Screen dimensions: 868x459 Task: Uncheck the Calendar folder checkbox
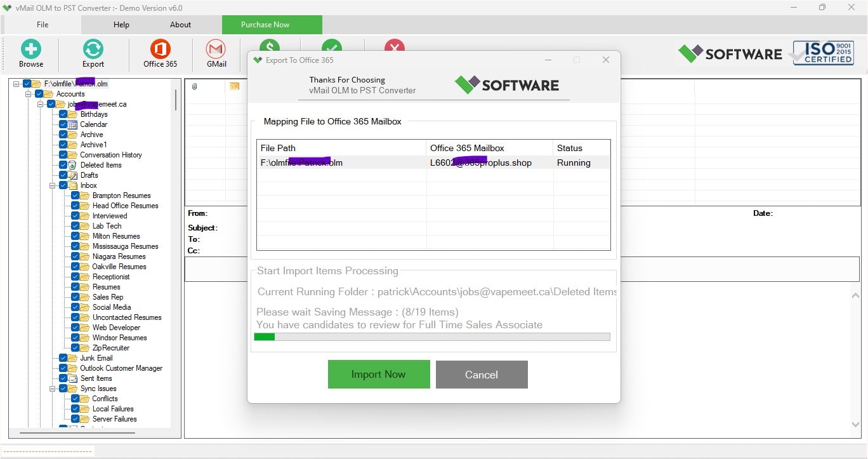pos(63,124)
